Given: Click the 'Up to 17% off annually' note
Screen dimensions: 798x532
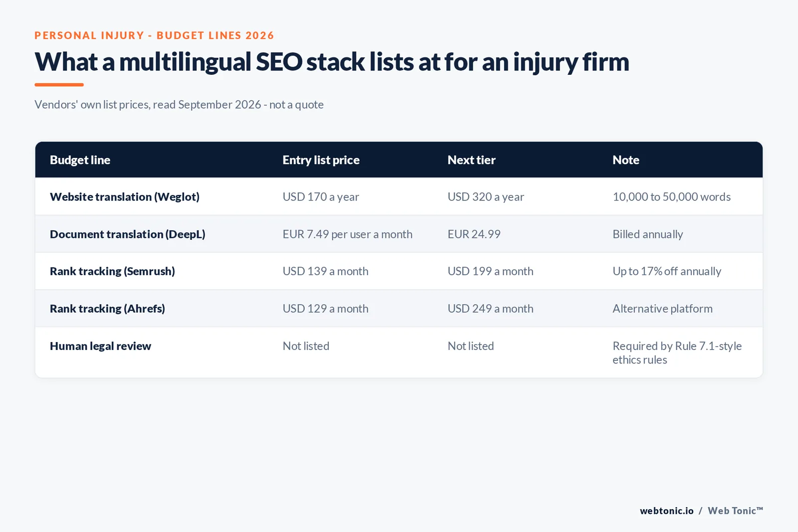Looking at the screenshot, I should [x=667, y=271].
